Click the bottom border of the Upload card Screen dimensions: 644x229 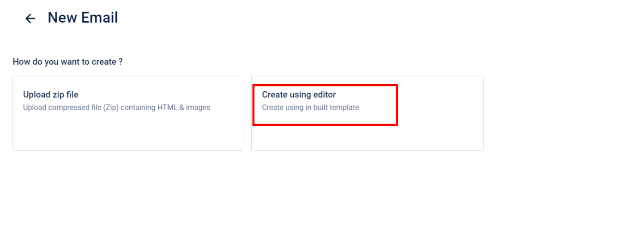click(128, 150)
